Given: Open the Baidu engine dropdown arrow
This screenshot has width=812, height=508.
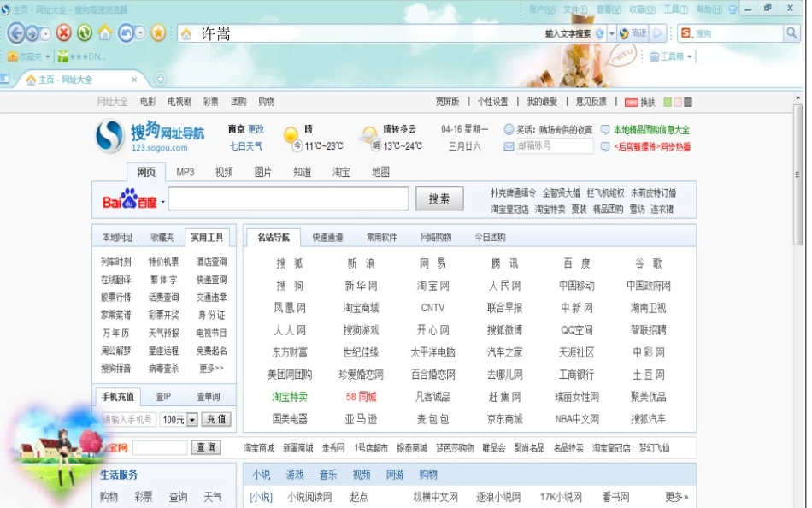Looking at the screenshot, I should [x=162, y=202].
